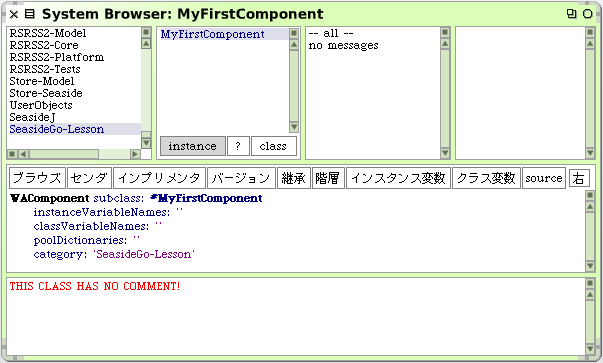Click the バージョン button
Image resolution: width=603 pixels, height=363 pixels.
pos(242,178)
